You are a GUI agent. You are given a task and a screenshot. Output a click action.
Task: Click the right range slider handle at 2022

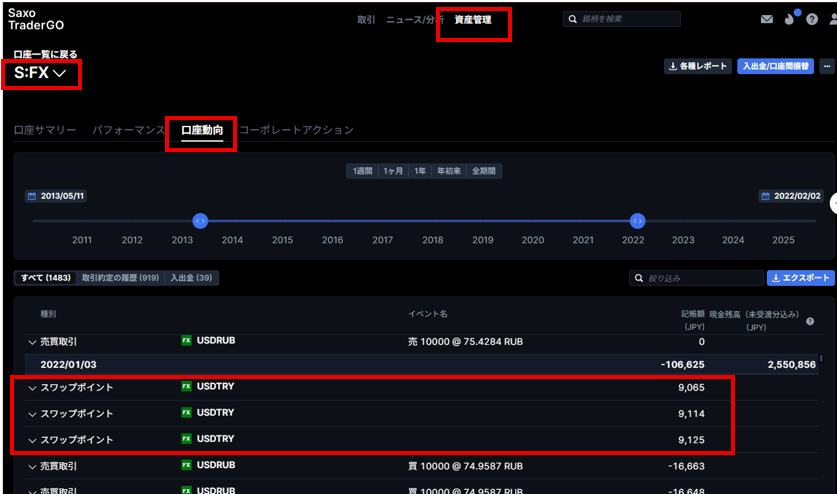(637, 221)
